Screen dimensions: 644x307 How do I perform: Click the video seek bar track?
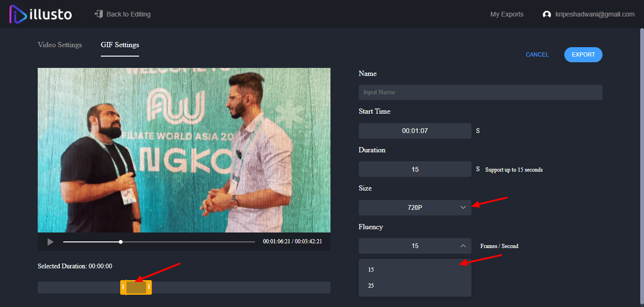click(159, 242)
